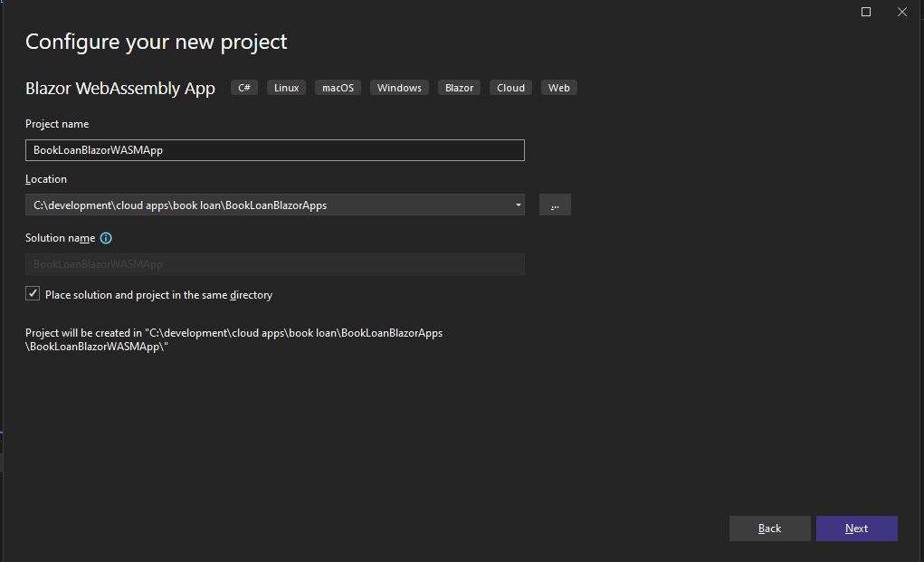The height and width of the screenshot is (562, 924).
Task: Click the Location path combo box text
Action: (x=180, y=205)
